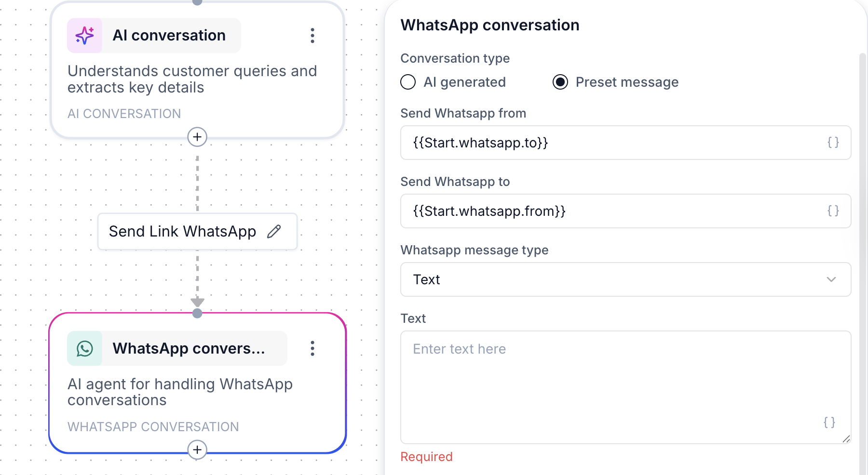This screenshot has height=475, width=868.
Task: Open the WhatsApp conversation node's three-dot menu
Action: 312,348
